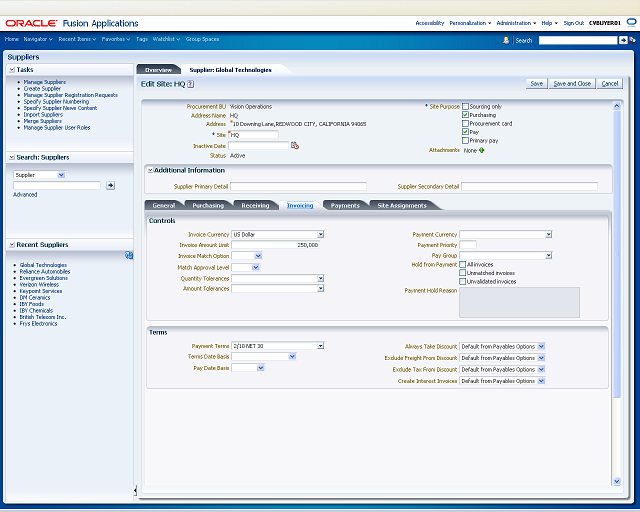Open the Terms Date Basis dropdown
The image size is (640, 512).
point(292,356)
